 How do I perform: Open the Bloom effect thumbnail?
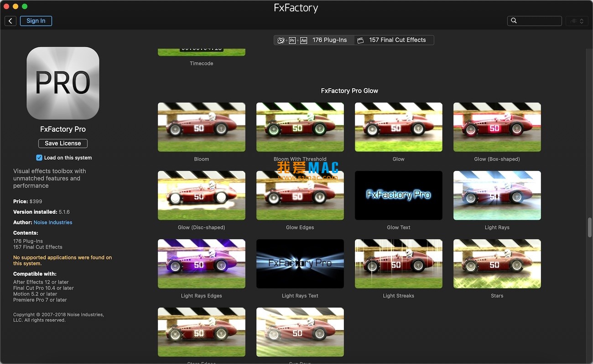click(x=202, y=127)
